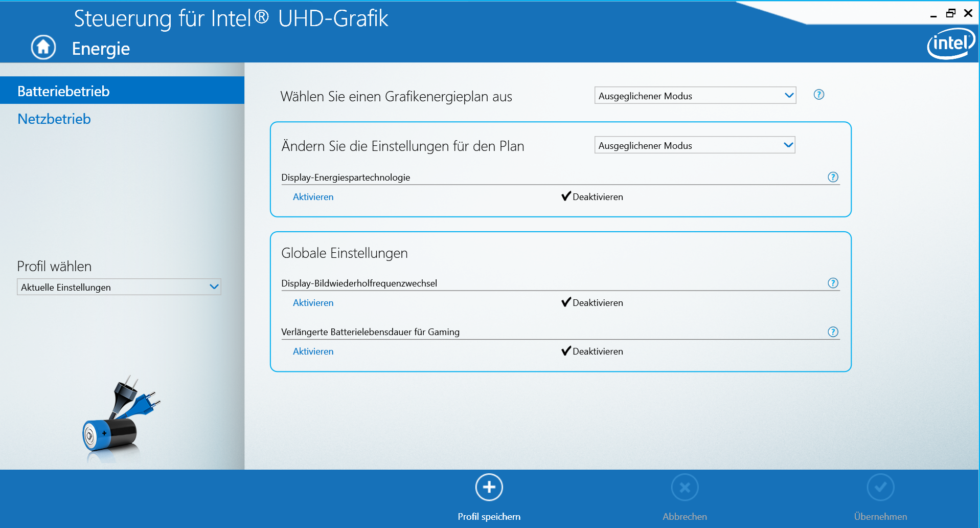
Task: Click the battery and plug illustration
Action: click(x=121, y=419)
